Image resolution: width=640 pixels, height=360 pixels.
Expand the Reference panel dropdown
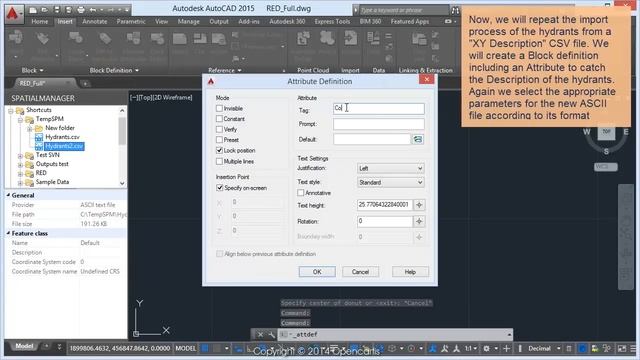pyautogui.click(x=224, y=70)
